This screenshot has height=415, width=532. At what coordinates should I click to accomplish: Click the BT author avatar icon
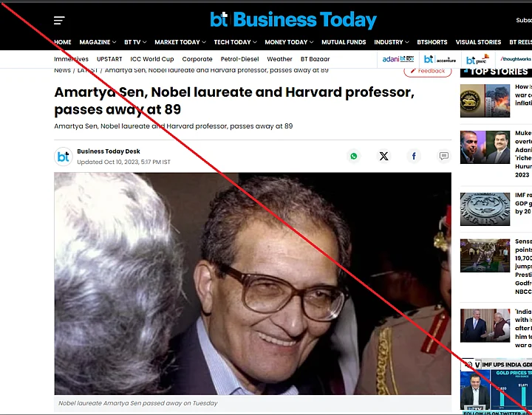(64, 157)
